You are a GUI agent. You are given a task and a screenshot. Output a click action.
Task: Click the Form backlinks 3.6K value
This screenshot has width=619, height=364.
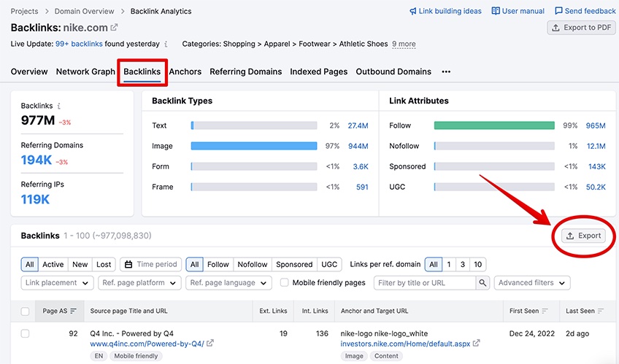(x=361, y=167)
